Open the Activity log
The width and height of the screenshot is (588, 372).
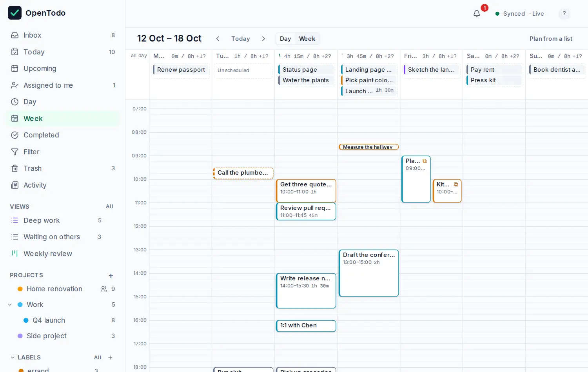(x=63, y=185)
